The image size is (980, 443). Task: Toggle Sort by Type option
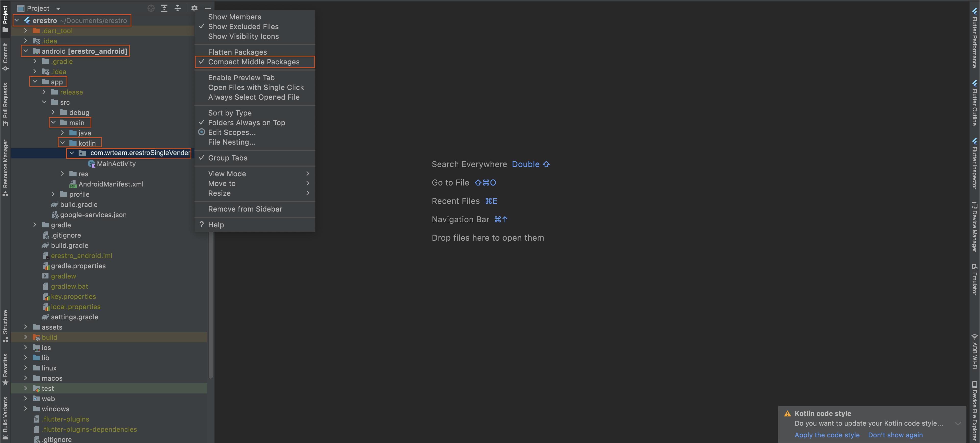click(254, 113)
